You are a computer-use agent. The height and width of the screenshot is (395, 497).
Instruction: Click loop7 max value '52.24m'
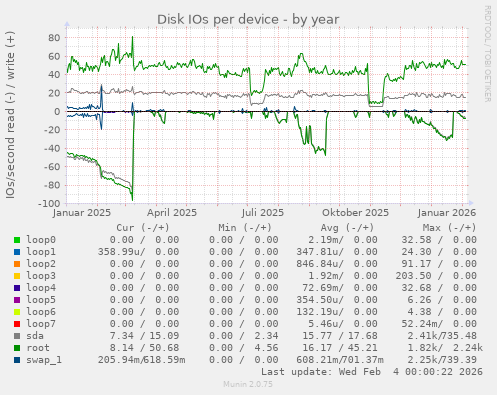click(x=419, y=324)
